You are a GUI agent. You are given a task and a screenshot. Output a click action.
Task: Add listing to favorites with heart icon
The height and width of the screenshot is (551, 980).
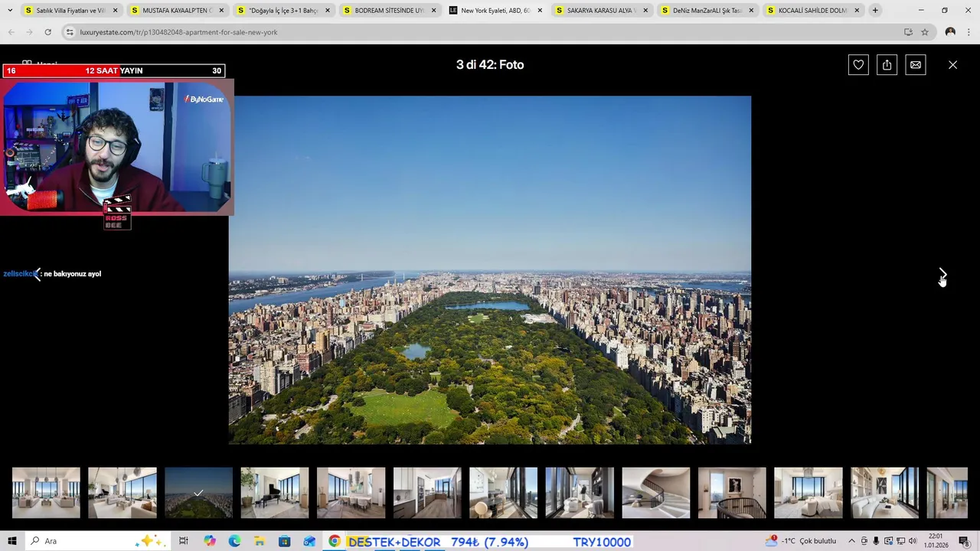point(858,65)
